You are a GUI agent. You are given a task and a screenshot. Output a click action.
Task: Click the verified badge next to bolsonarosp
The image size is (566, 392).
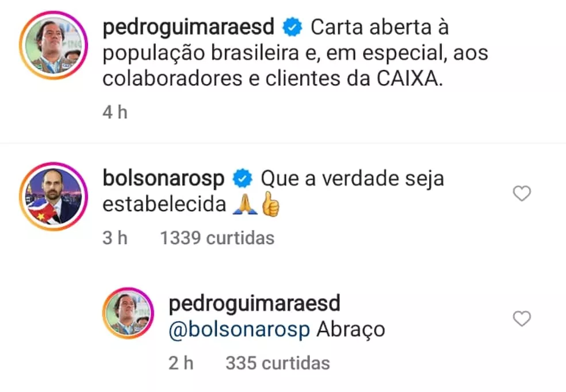tap(242, 178)
